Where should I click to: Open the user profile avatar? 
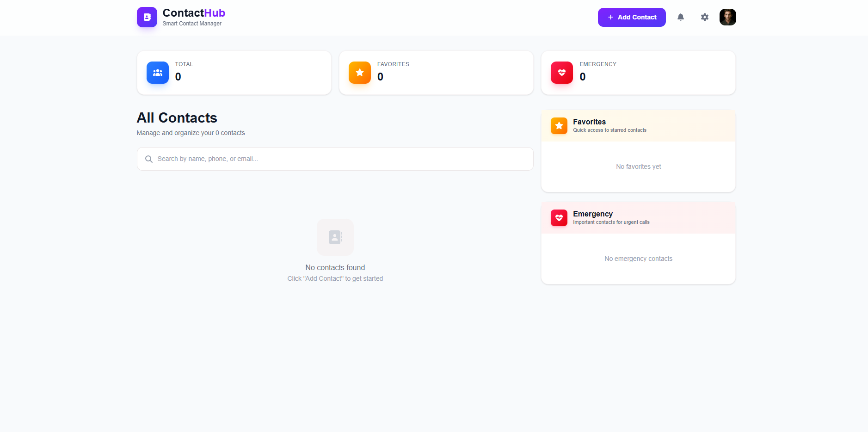727,17
